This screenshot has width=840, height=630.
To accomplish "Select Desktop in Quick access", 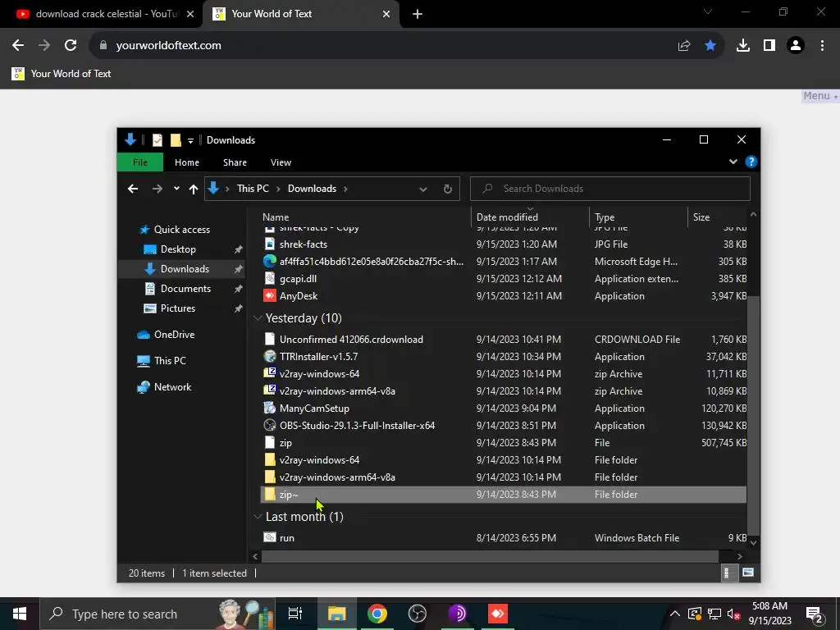I will click(178, 249).
